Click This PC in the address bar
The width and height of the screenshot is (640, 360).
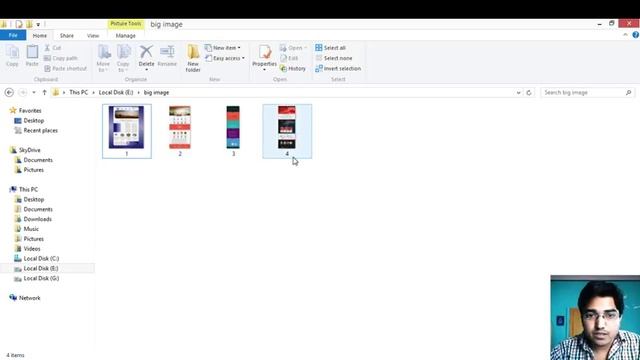click(x=78, y=93)
